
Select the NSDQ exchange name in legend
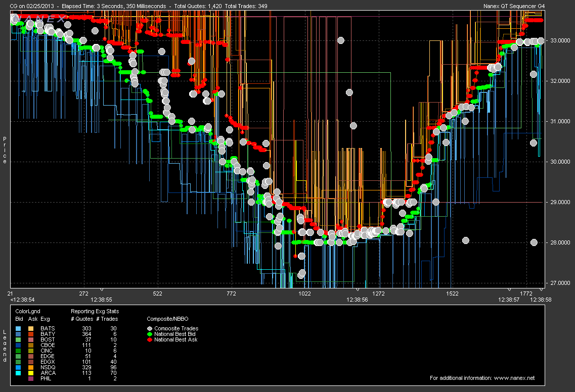tap(48, 367)
